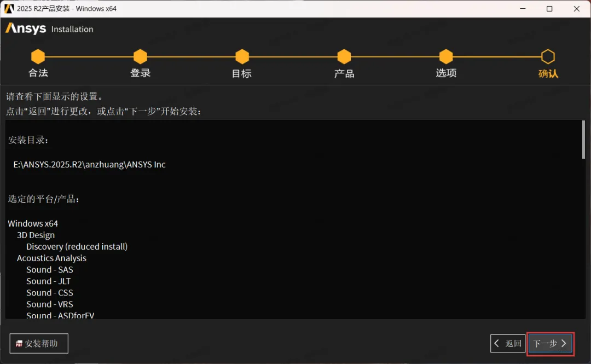This screenshot has height=364, width=591.
Task: Click Discovery (reduced install) entry
Action: [77, 246]
